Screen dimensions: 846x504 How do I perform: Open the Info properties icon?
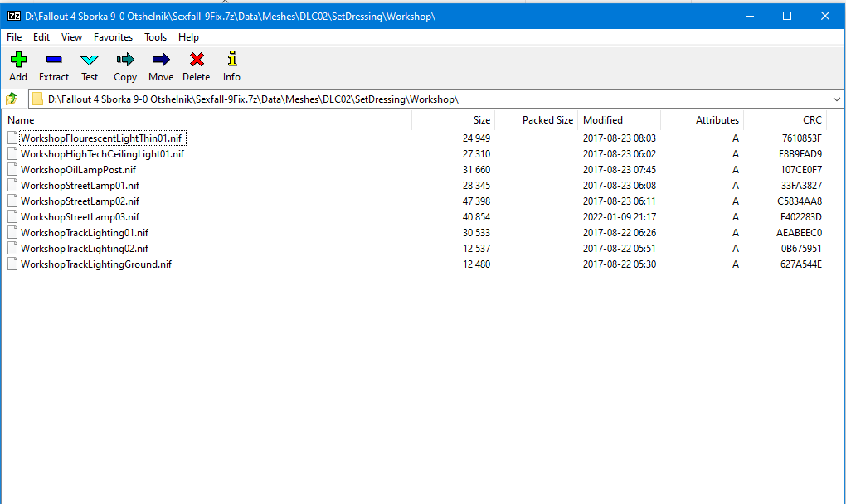[232, 60]
